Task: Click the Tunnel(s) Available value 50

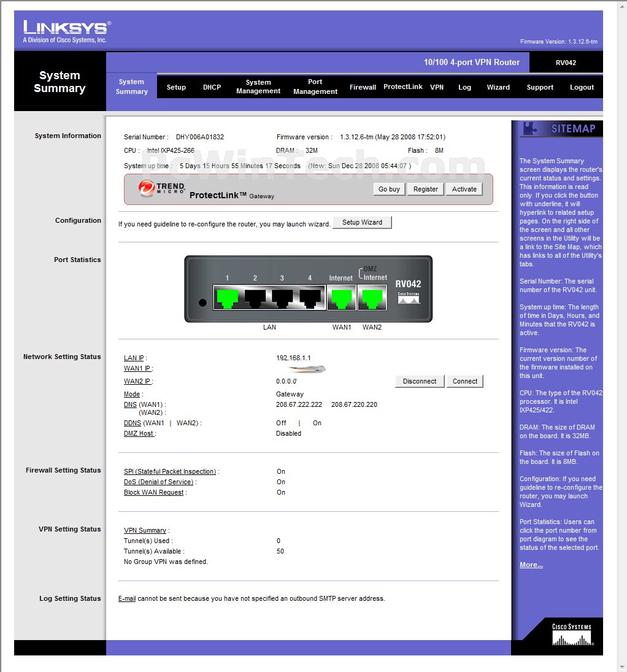Action: [x=280, y=552]
